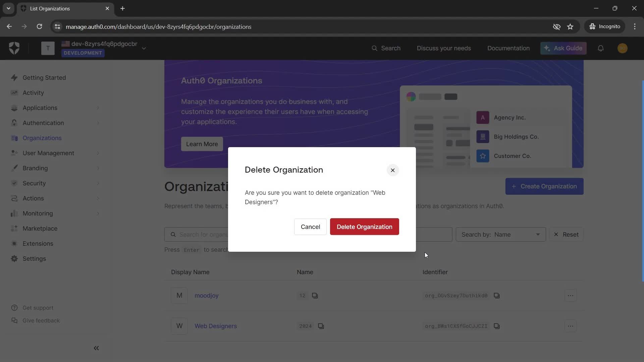Open the tenant switcher chevron
Screen dimensions: 644x362
pos(144,48)
